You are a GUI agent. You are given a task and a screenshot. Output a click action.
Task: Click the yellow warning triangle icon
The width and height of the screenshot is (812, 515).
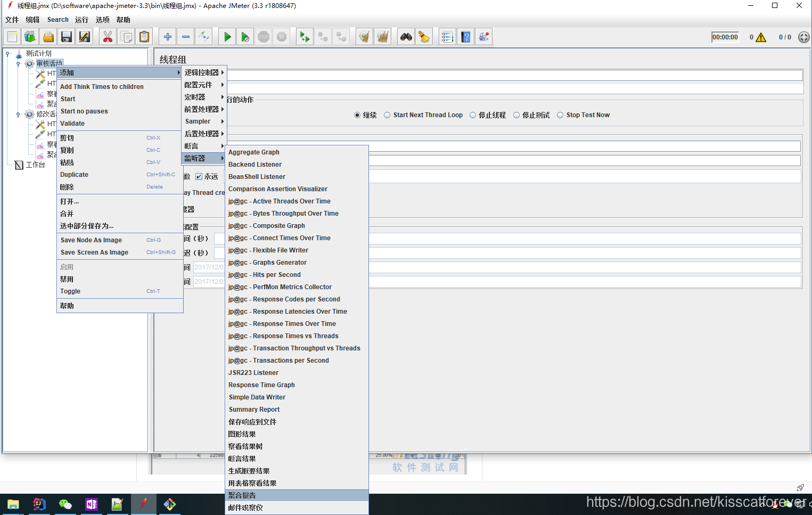pos(761,37)
